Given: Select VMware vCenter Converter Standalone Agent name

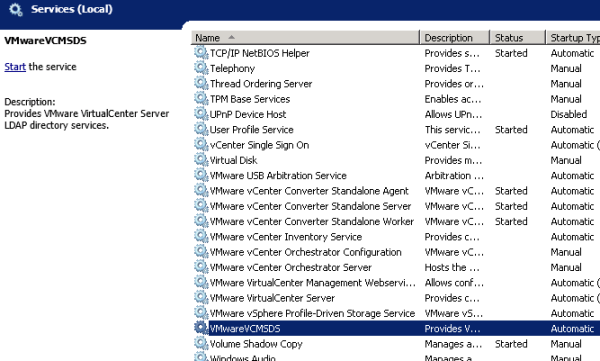Looking at the screenshot, I should pos(309,191).
